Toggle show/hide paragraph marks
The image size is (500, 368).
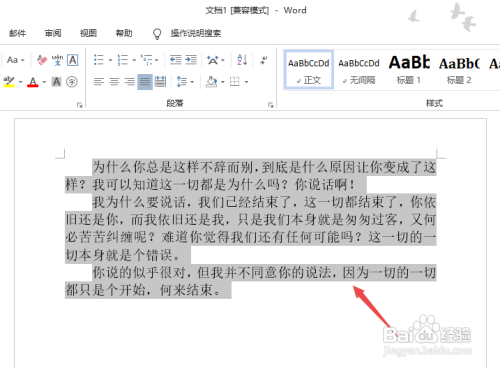264,60
